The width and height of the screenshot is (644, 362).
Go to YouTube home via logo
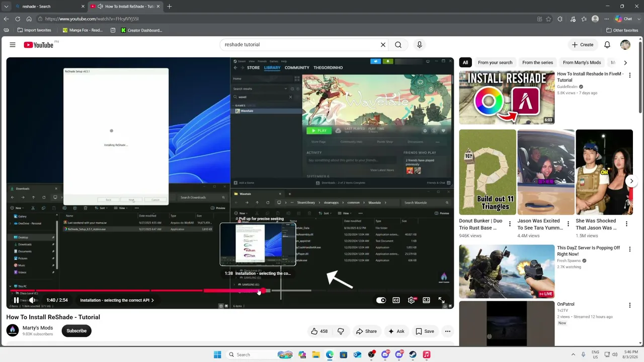(x=39, y=45)
